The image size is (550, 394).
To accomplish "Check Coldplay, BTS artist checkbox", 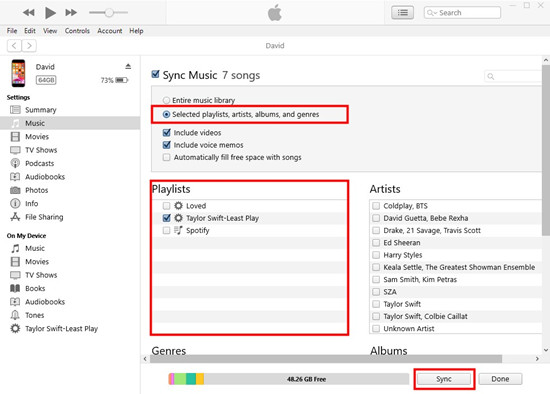I will pos(376,206).
